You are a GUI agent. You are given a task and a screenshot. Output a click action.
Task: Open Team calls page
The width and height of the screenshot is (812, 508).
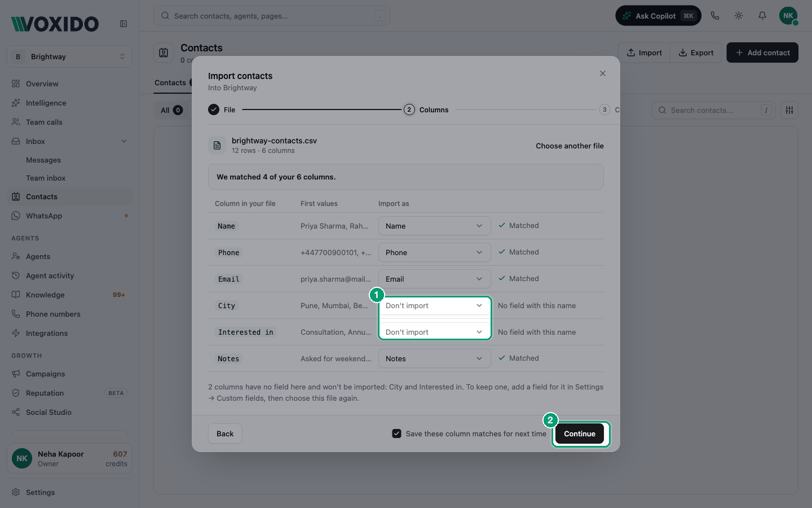pyautogui.click(x=70, y=122)
